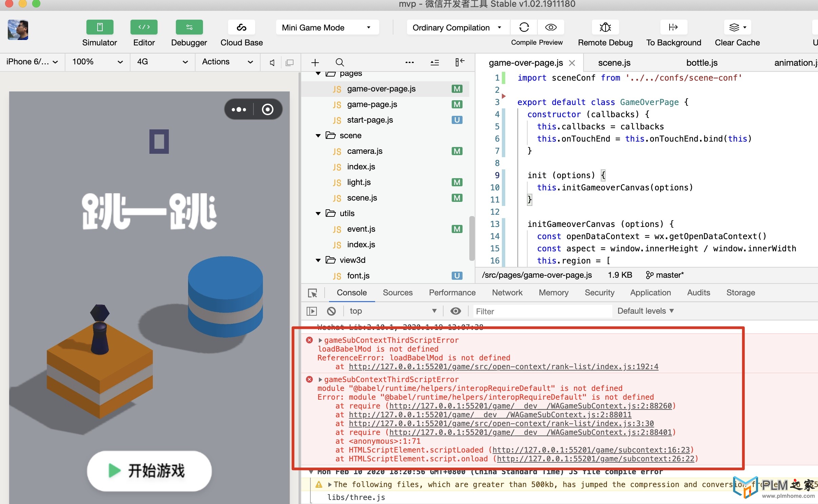Focus the console Filter field
The image size is (818, 504).
pyautogui.click(x=542, y=311)
